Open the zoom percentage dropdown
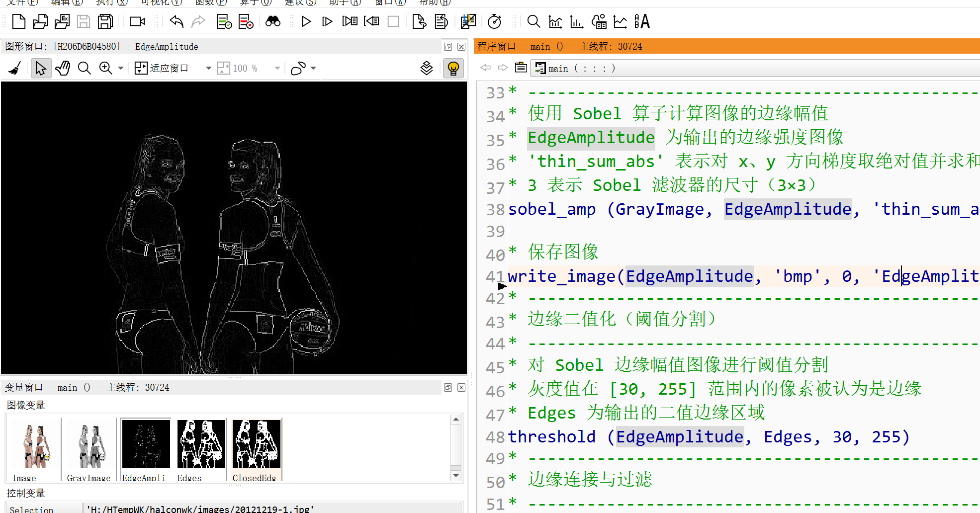980x513 pixels. [x=277, y=68]
